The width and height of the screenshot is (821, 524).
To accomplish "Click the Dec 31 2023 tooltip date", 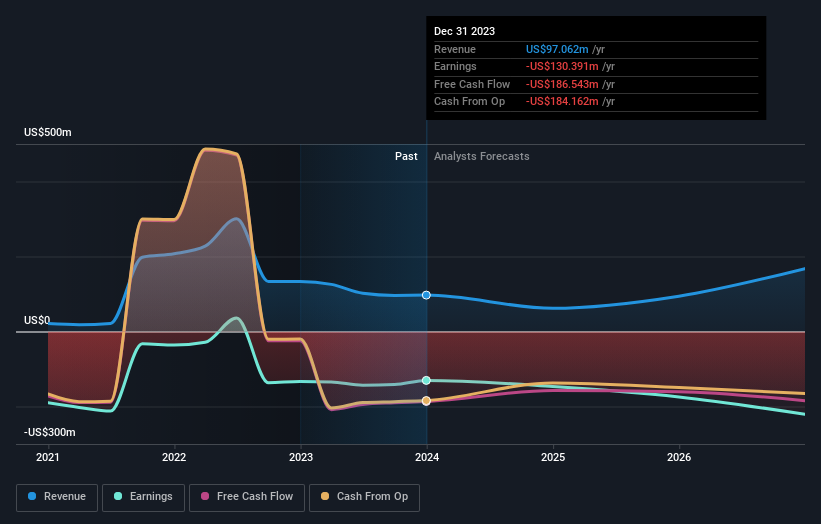I will pos(464,31).
